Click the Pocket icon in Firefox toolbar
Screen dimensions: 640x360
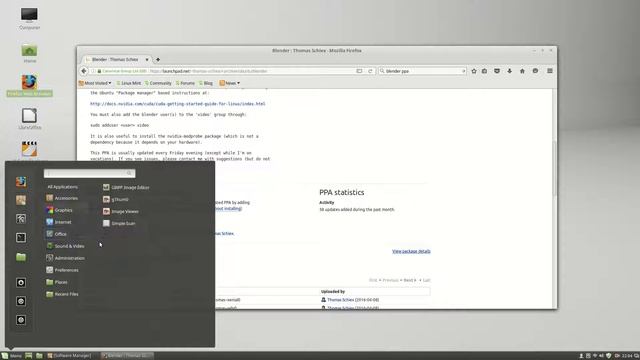click(x=497, y=71)
